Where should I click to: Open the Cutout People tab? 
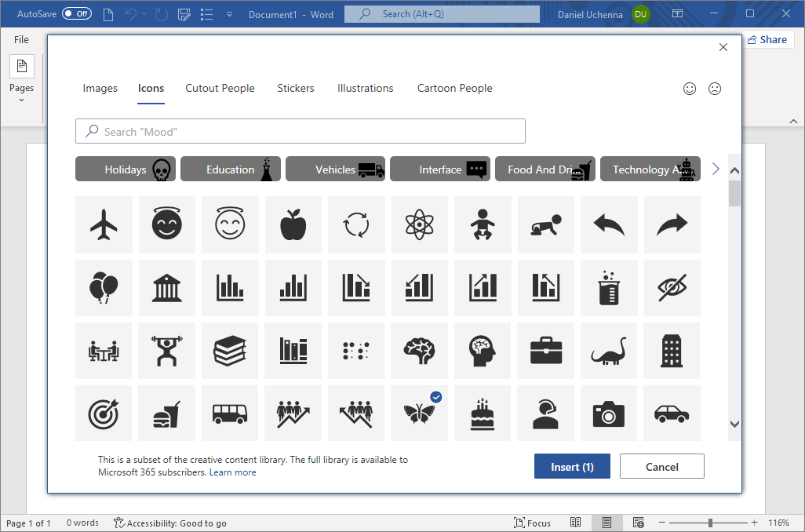[220, 88]
